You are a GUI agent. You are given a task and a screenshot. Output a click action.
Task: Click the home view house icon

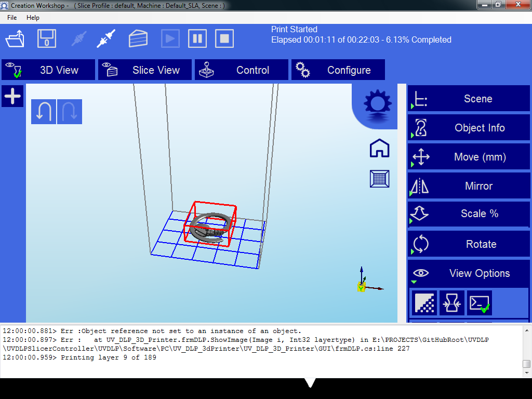pyautogui.click(x=379, y=148)
